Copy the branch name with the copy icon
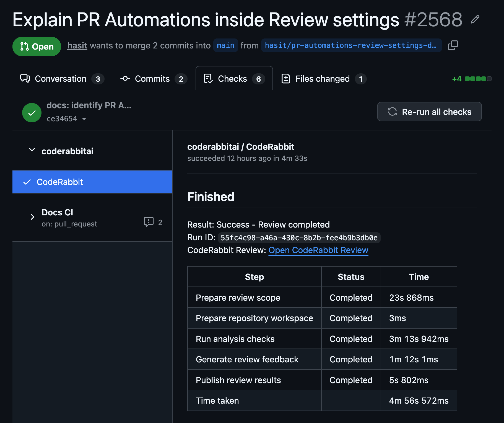 [453, 45]
